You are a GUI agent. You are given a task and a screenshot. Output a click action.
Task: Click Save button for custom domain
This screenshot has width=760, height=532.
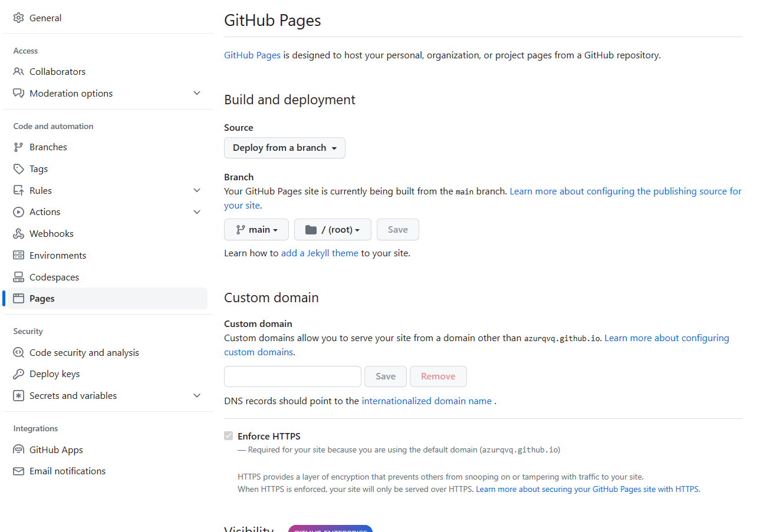386,376
